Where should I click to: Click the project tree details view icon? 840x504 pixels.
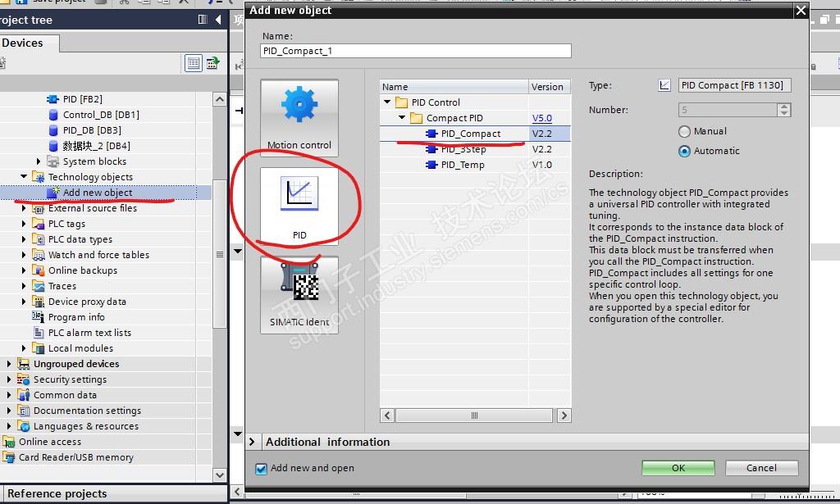[x=194, y=63]
